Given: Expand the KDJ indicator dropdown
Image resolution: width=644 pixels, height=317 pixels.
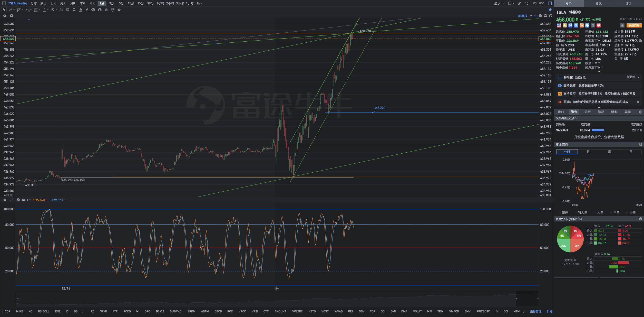Looking at the screenshot, I should pos(26,200).
